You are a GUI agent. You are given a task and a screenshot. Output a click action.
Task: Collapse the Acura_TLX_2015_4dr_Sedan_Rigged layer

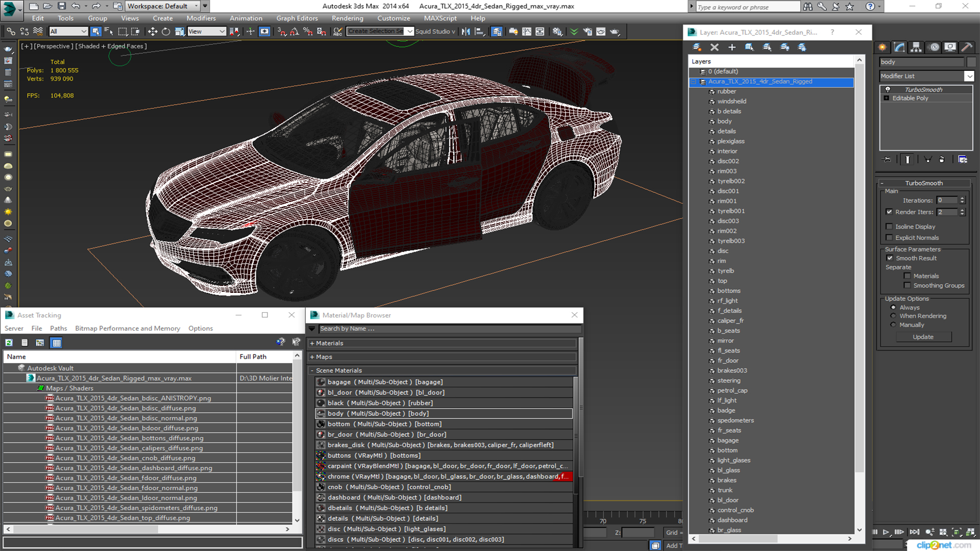tap(694, 82)
